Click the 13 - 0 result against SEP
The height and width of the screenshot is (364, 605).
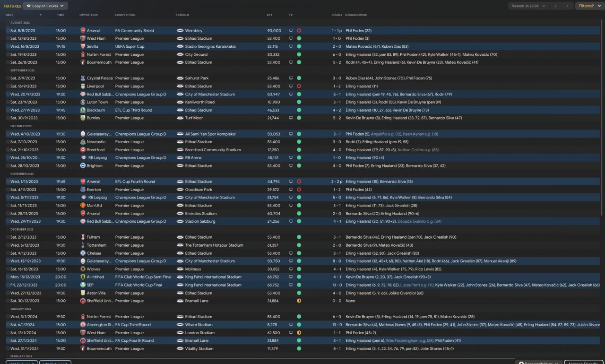(336, 285)
